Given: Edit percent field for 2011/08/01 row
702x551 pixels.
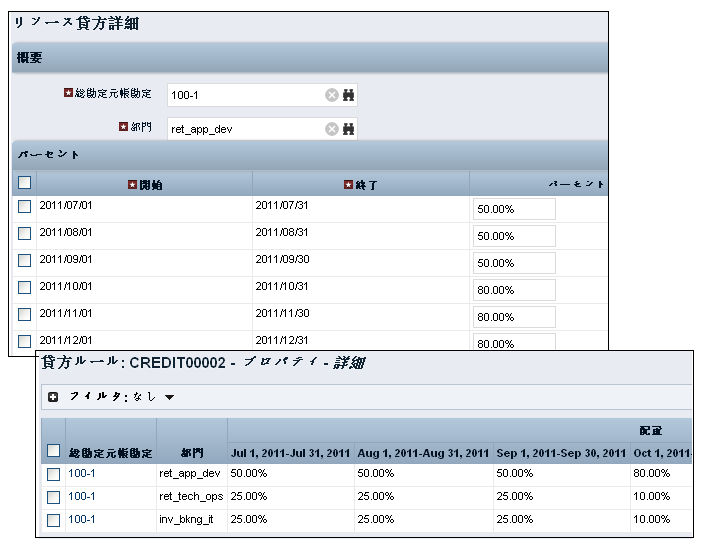Looking at the screenshot, I should 514,236.
